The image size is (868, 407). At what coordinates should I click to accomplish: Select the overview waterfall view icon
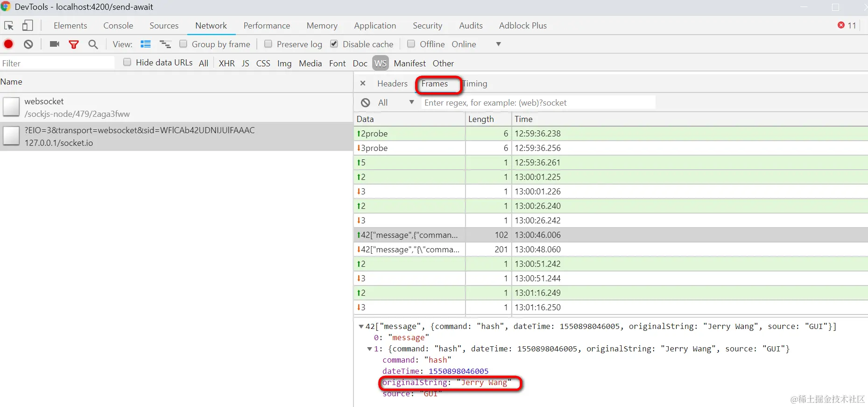tap(165, 44)
